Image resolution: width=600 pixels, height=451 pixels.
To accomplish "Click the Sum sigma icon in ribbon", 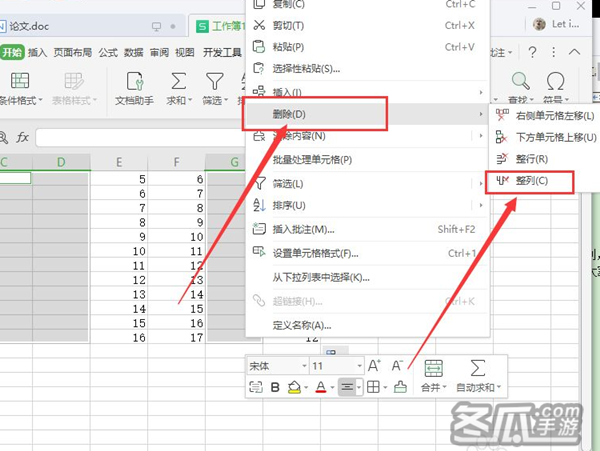I will pyautogui.click(x=178, y=81).
